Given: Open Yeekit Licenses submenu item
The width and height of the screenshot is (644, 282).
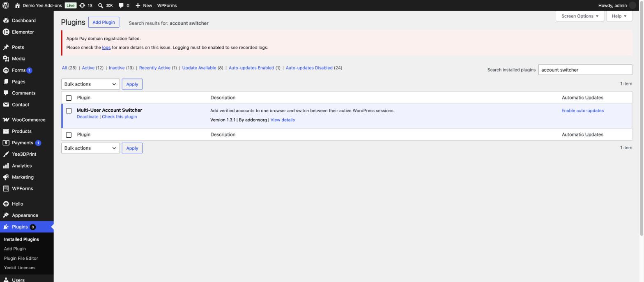Looking at the screenshot, I should 20,268.
